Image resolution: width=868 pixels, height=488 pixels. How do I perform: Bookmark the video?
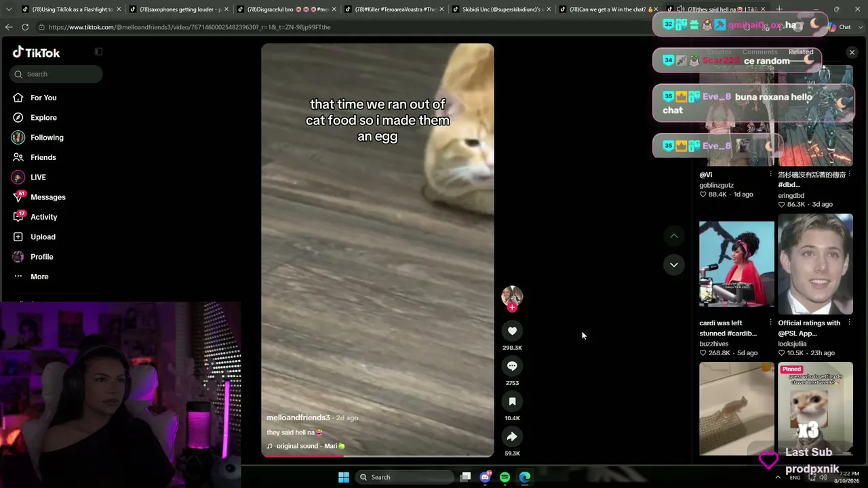pos(512,401)
